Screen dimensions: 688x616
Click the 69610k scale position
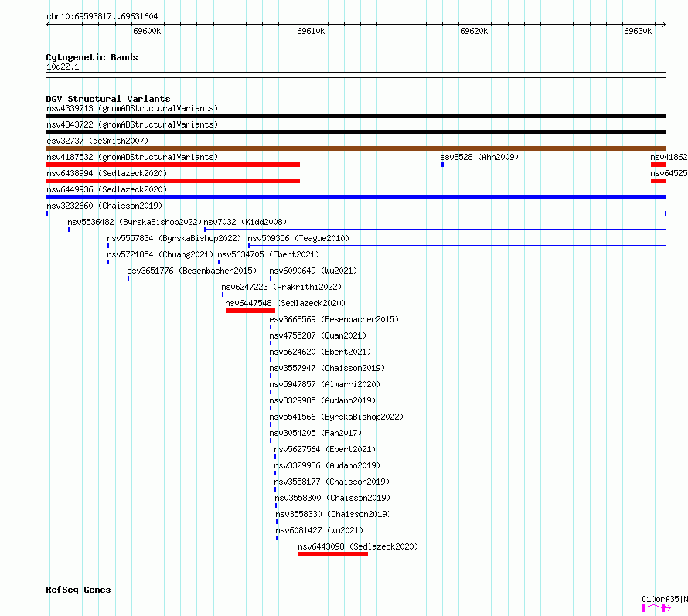(x=311, y=31)
